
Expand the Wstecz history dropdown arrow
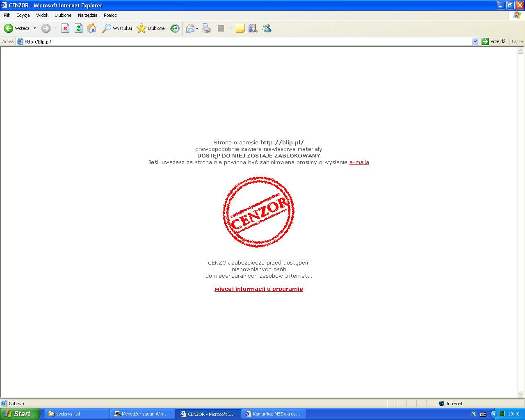(34, 28)
